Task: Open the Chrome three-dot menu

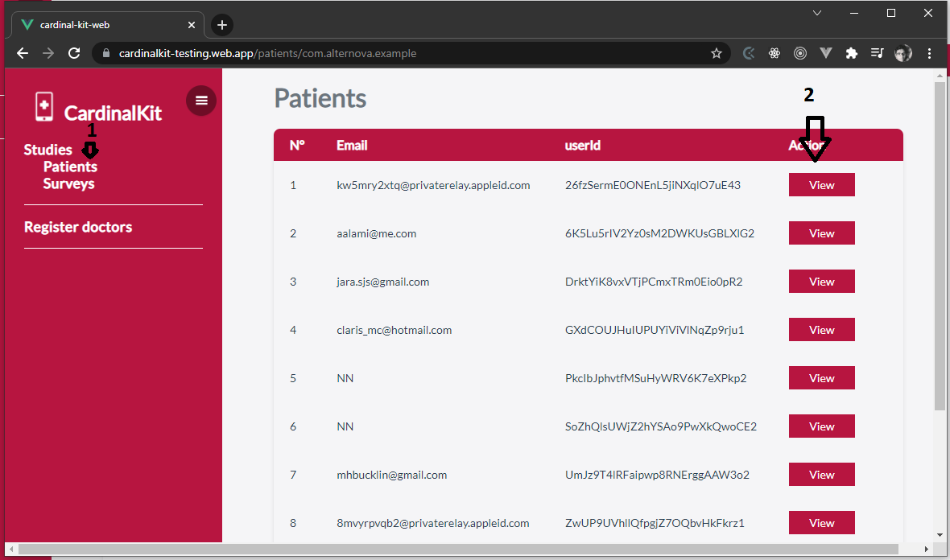Action: (930, 53)
